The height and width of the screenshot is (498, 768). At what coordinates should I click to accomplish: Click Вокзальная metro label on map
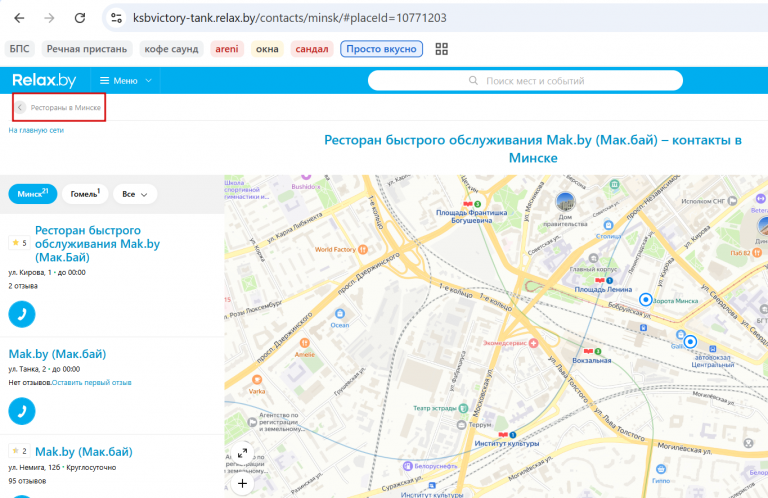(592, 360)
